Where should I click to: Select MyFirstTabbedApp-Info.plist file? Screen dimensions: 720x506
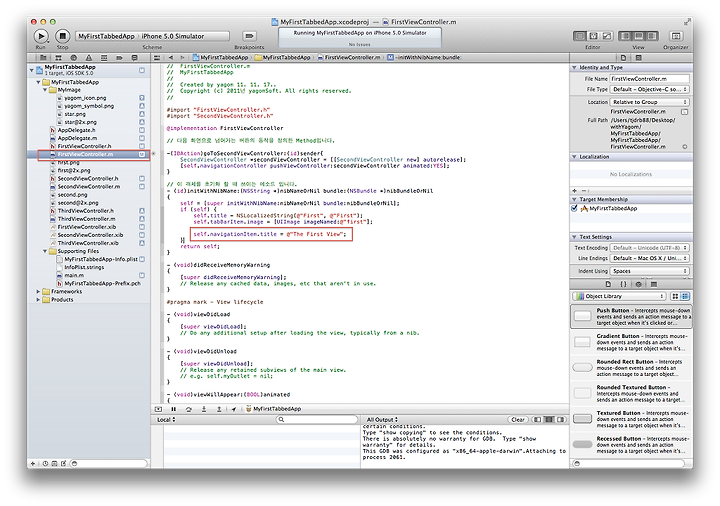point(101,259)
